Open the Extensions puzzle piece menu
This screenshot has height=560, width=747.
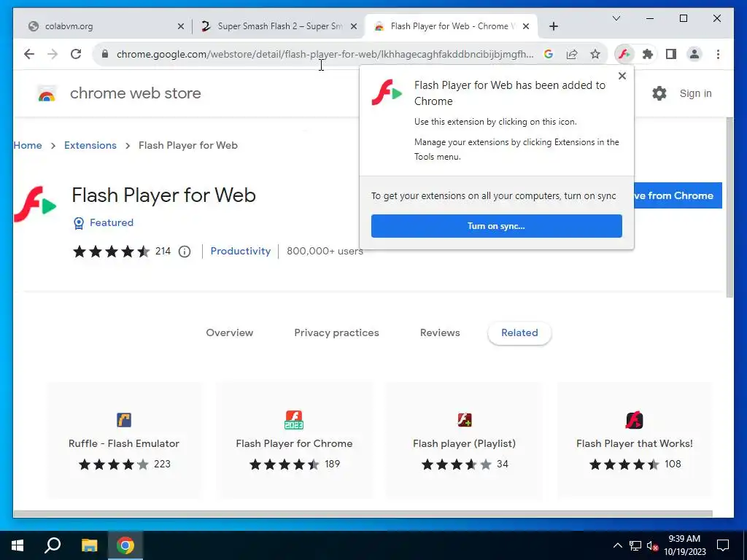[x=648, y=54]
